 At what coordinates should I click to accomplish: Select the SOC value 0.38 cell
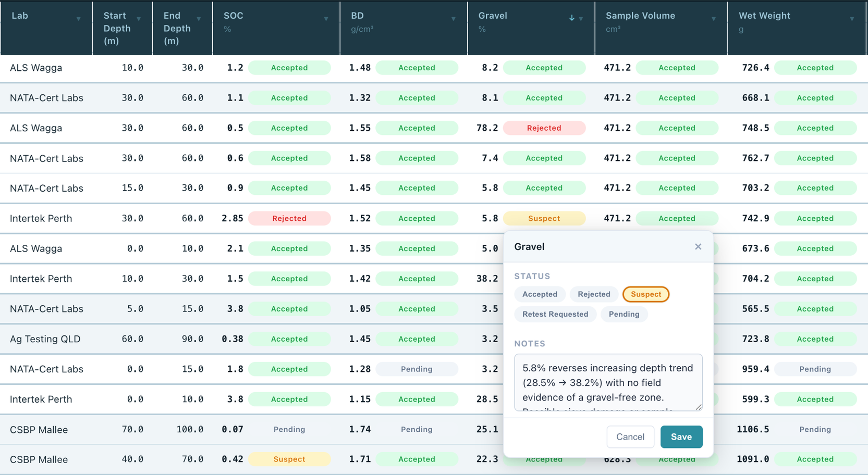233,339
